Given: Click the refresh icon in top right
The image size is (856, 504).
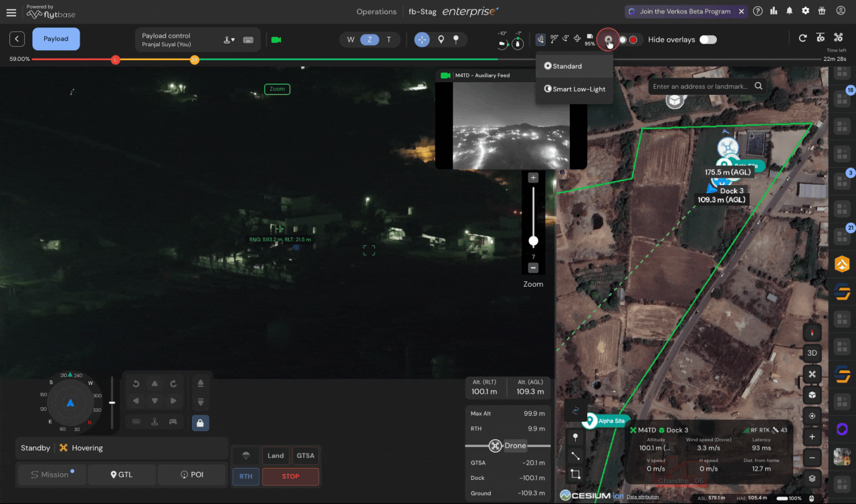Looking at the screenshot, I should [802, 38].
